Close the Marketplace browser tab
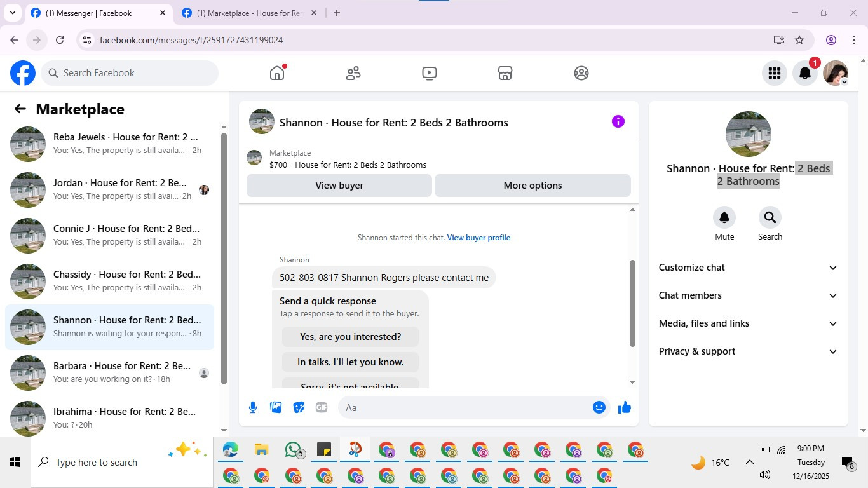The image size is (868, 488). (313, 13)
